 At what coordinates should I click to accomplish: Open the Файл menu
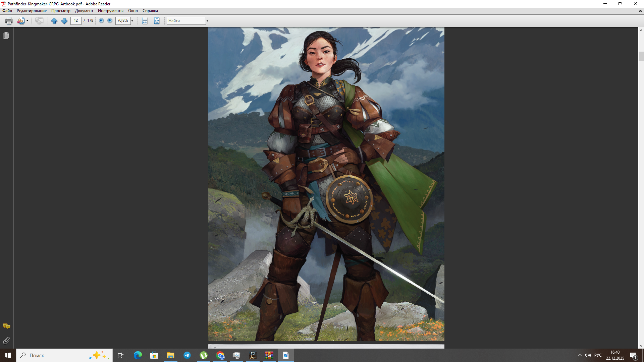tap(7, 11)
